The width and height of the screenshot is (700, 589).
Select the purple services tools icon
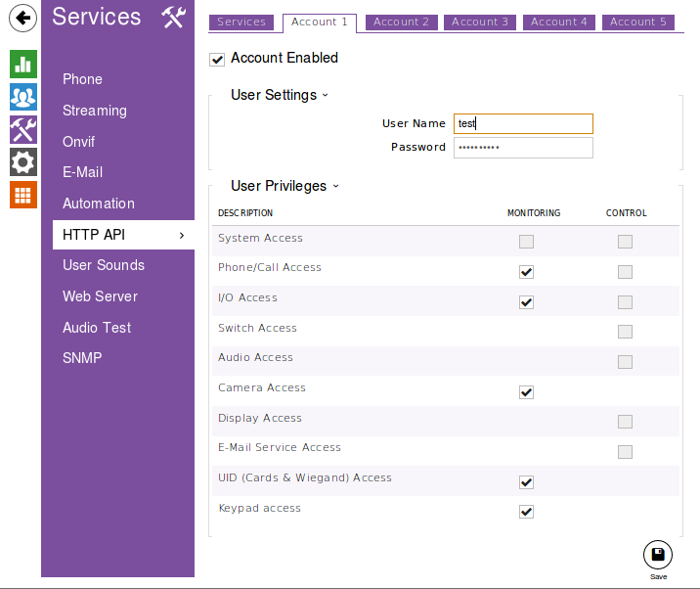pyautogui.click(x=23, y=129)
